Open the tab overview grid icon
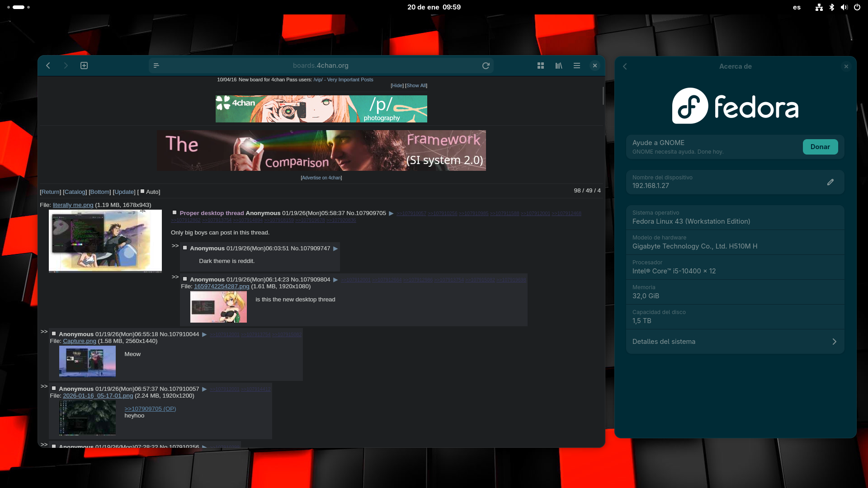 tap(541, 66)
